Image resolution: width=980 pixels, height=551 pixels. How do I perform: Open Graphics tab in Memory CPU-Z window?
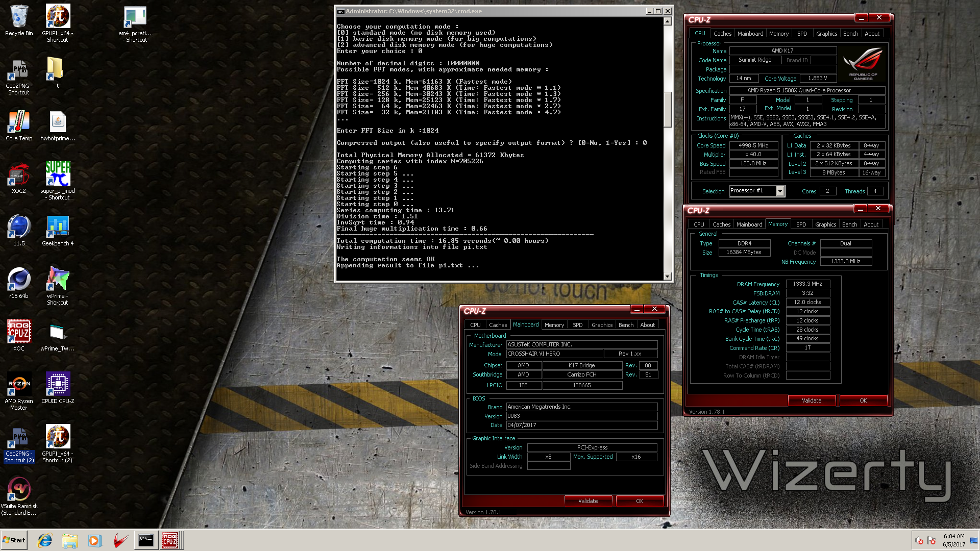[825, 224]
